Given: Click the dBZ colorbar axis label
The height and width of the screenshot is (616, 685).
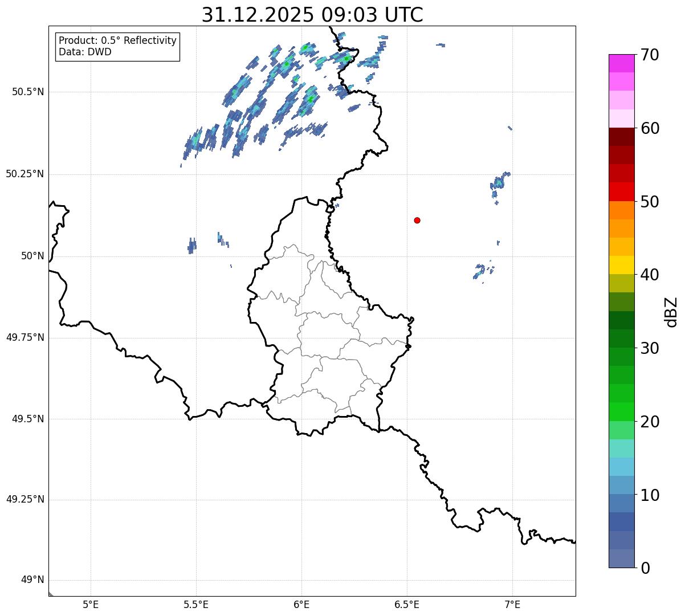Looking at the screenshot, I should [671, 312].
